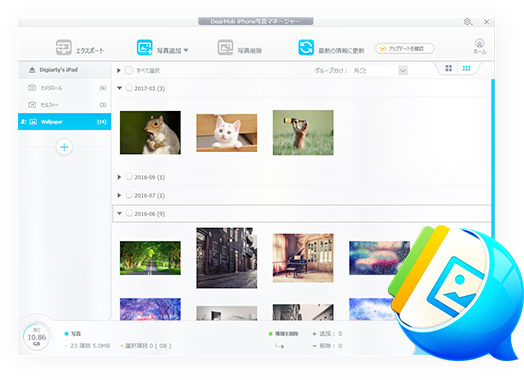
Task: Select the Wallpaper album
Action: coord(64,122)
